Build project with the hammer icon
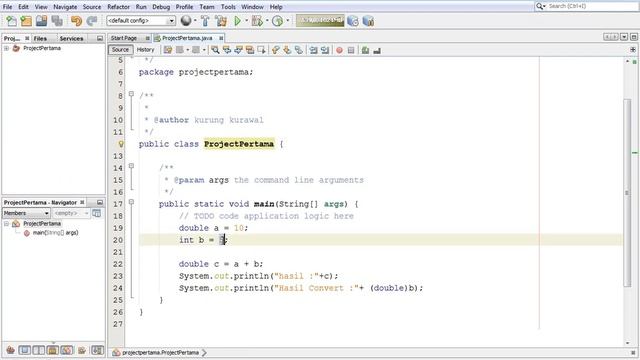The width and height of the screenshot is (640, 360). tap(205, 21)
